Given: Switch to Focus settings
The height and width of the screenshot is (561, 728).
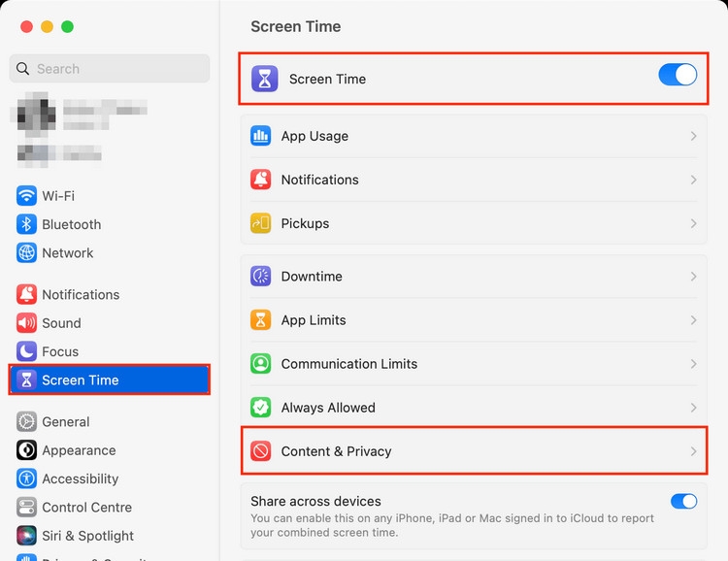Looking at the screenshot, I should (x=110, y=351).
